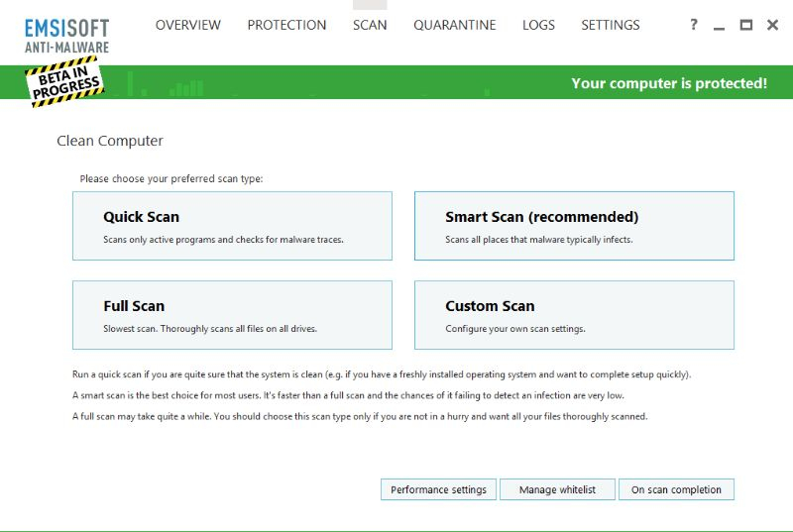Open help via the question mark icon
The height and width of the screenshot is (532, 793).
point(694,25)
